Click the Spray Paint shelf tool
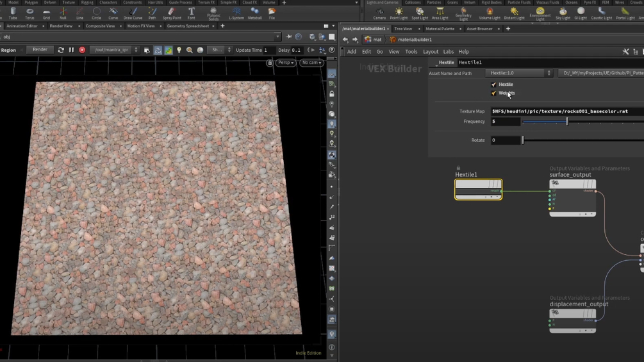Viewport: 644px width, 362px height. (171, 13)
